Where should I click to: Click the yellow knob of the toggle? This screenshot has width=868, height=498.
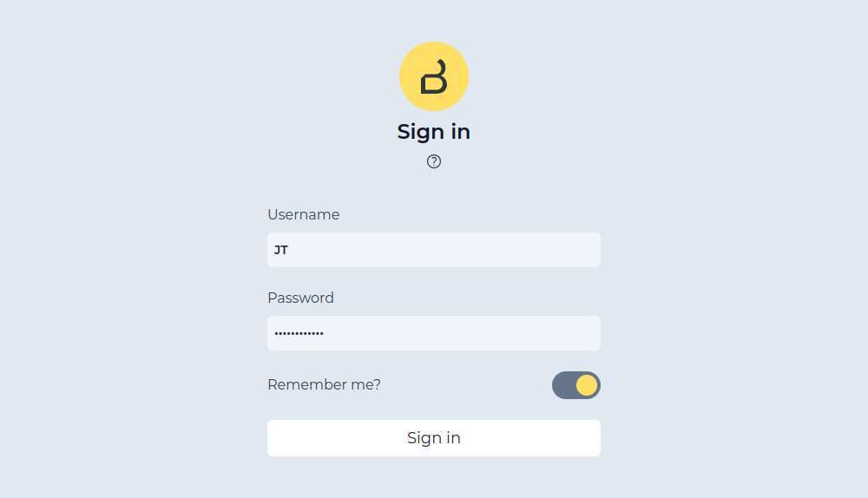pos(587,385)
